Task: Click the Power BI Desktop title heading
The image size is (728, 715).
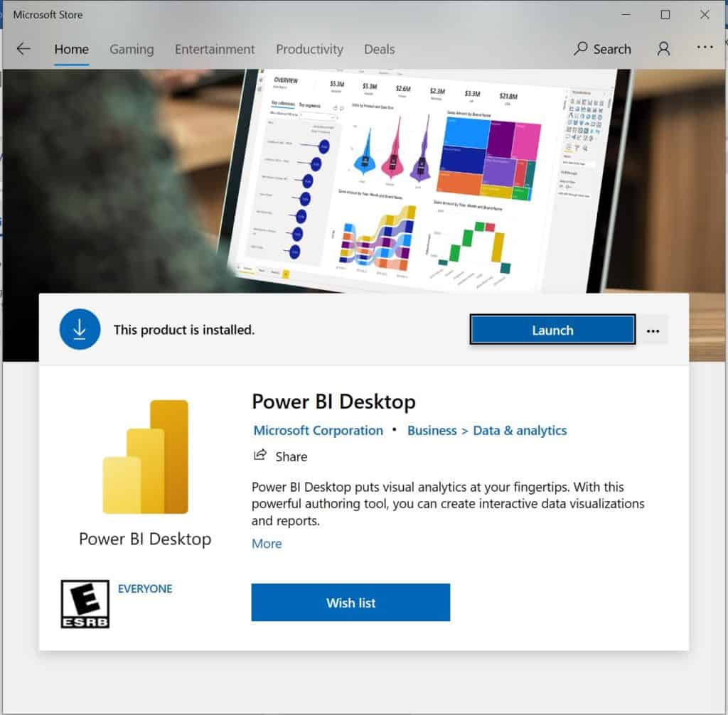Action: point(333,402)
